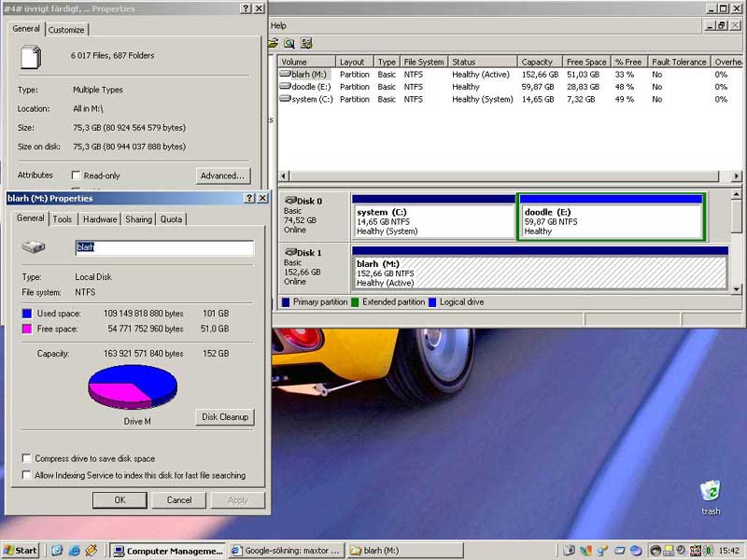
Task: Open the Help menu in Computer Management
Action: coord(278,26)
